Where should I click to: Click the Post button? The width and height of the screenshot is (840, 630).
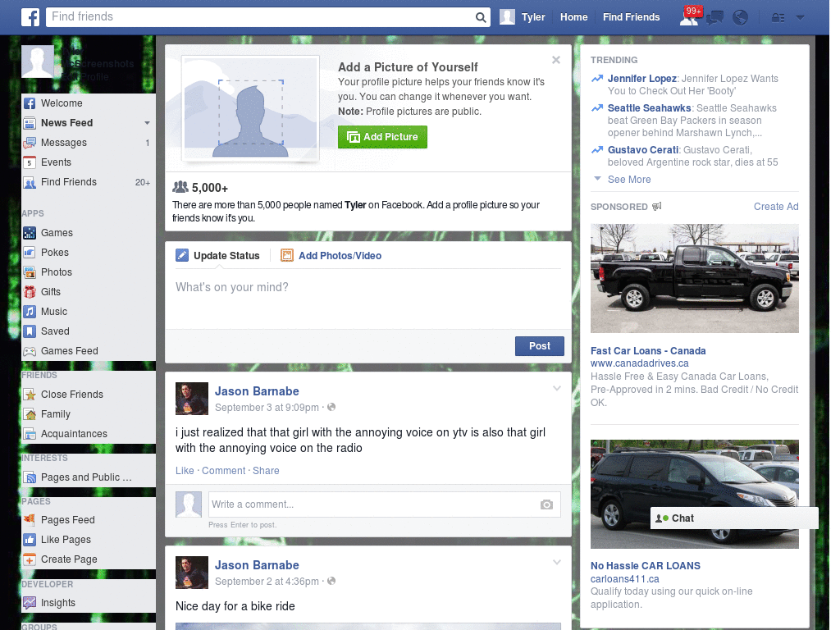click(540, 346)
